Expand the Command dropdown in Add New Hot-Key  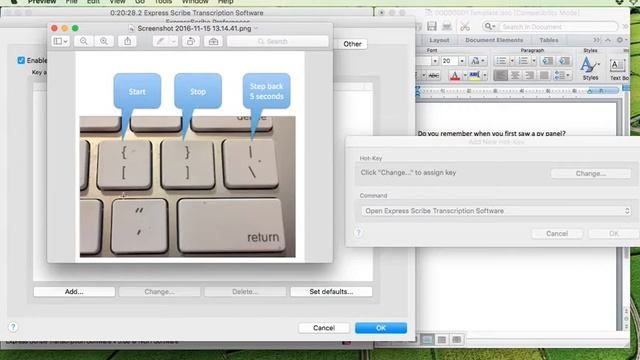[496, 211]
